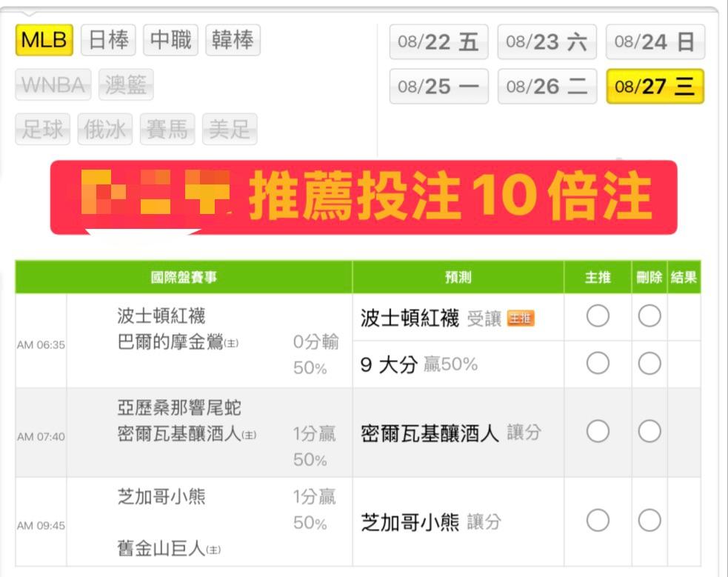Image resolution: width=728 pixels, height=577 pixels.
Task: Go to the 08/24 日 date
Action: (655, 41)
